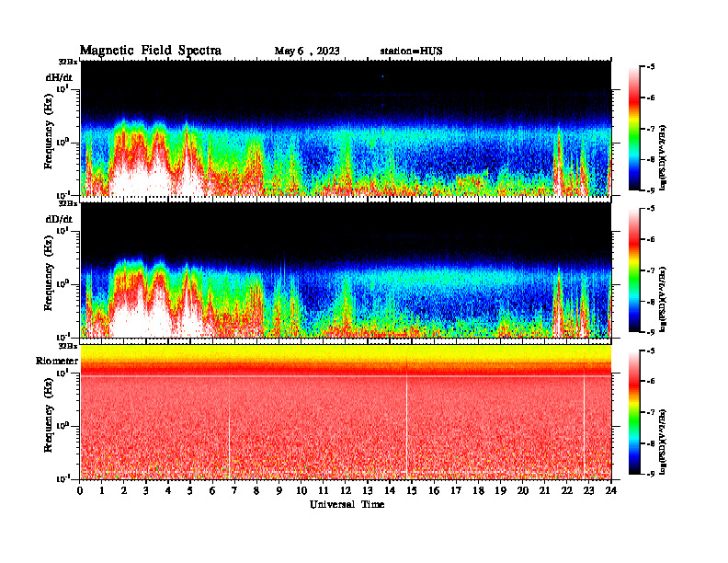
Task: Click hour tick label "17" on time axis
Action: click(x=456, y=490)
